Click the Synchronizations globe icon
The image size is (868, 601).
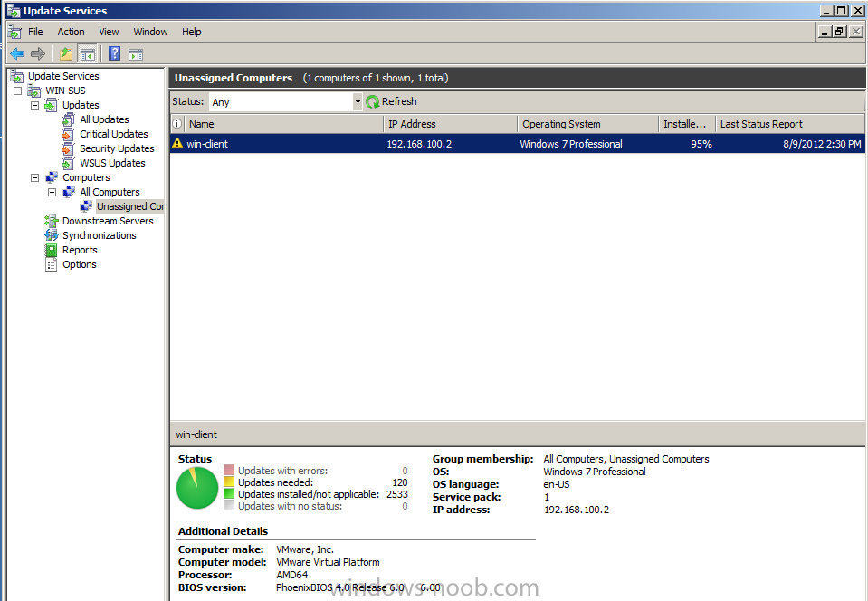tap(52, 235)
